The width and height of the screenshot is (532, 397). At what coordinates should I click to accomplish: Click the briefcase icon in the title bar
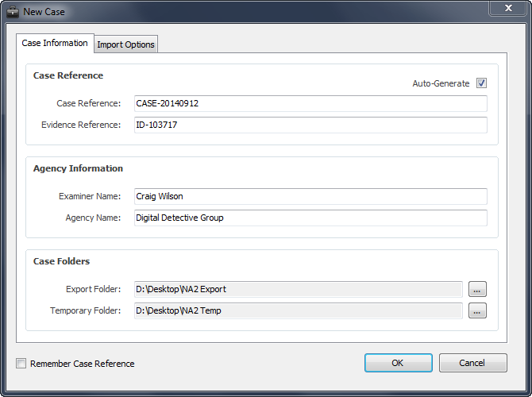[13, 12]
